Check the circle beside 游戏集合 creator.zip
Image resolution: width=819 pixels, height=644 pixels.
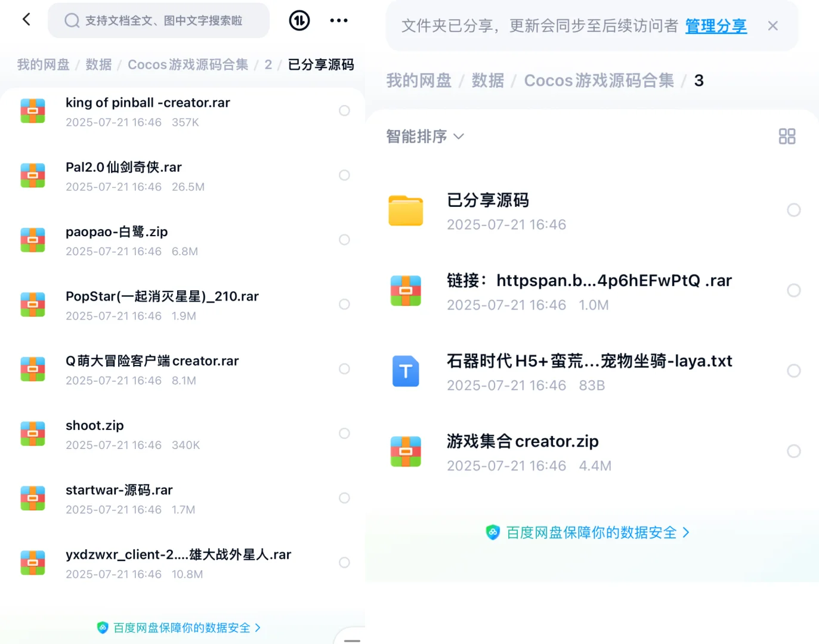[x=793, y=451]
